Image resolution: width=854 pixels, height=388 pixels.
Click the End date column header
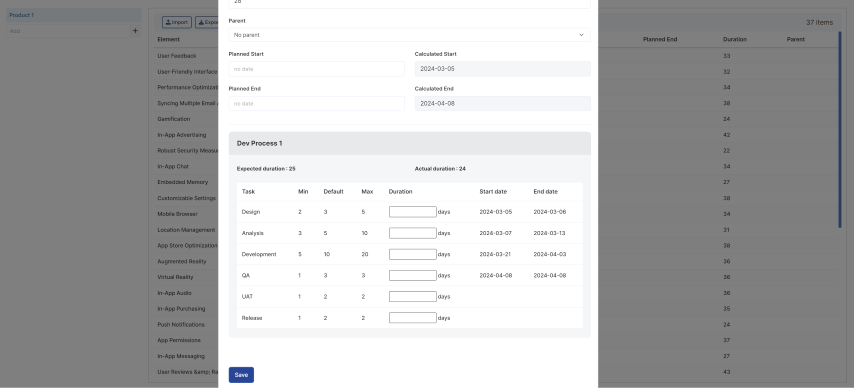click(545, 192)
